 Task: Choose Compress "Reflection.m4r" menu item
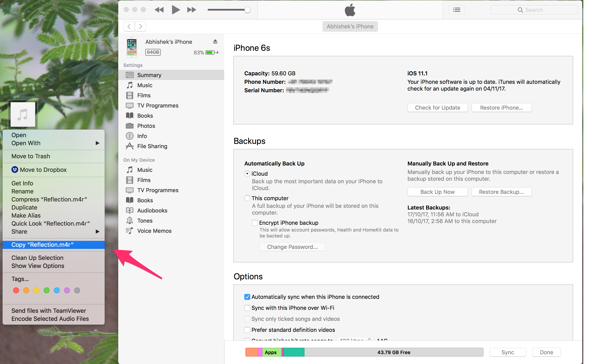click(54, 199)
